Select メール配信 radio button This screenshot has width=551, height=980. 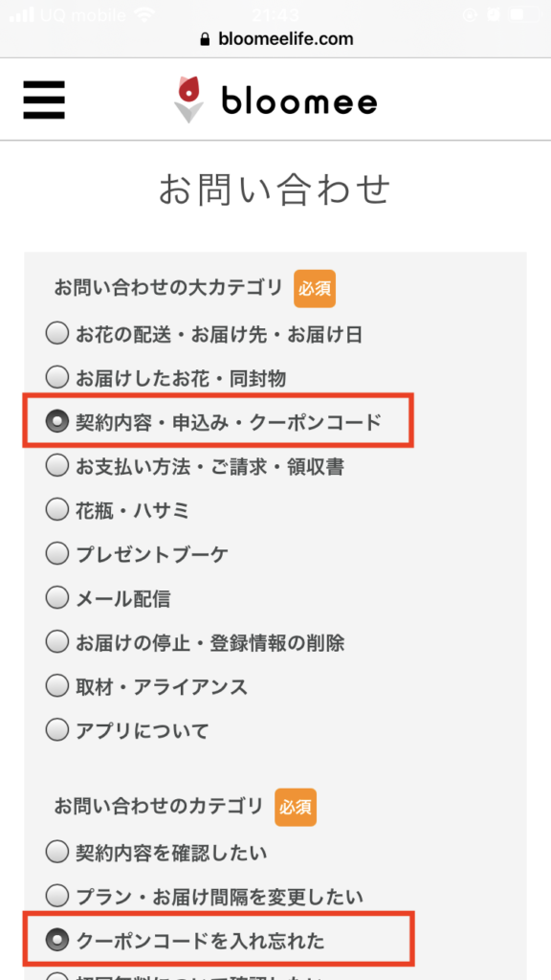pos(56,598)
